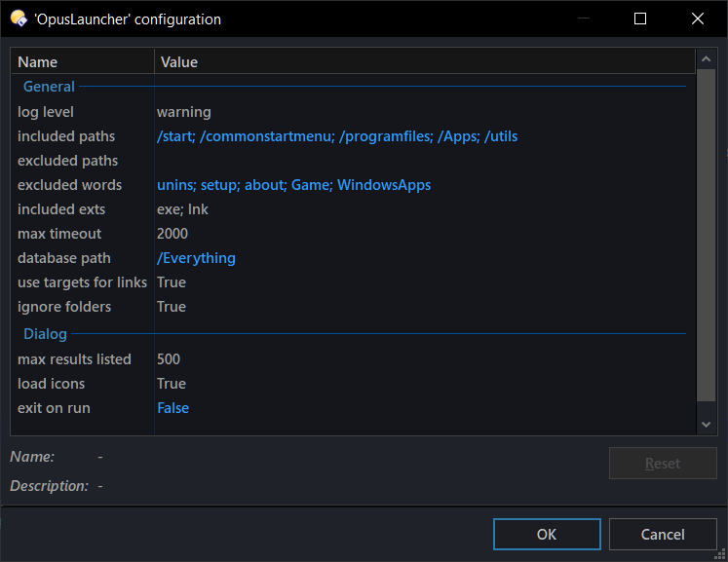Screen dimensions: 728x562
Task: Click the OpusLauncher title bar app icon
Action: pyautogui.click(x=19, y=19)
